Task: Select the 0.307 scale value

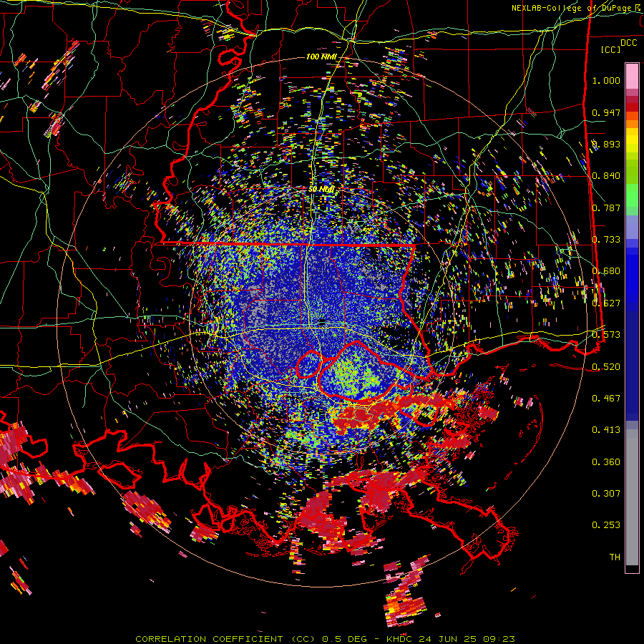Action: 606,494
